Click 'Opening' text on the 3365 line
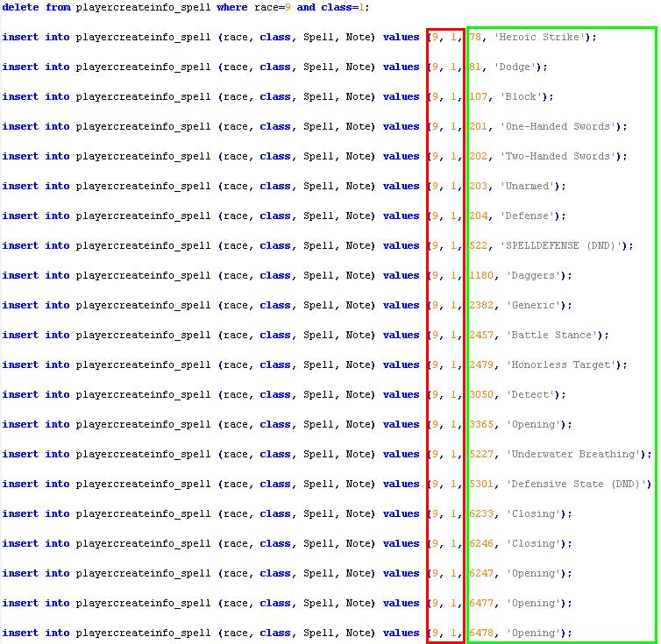Viewport: 661px width, 644px height. 534,424
